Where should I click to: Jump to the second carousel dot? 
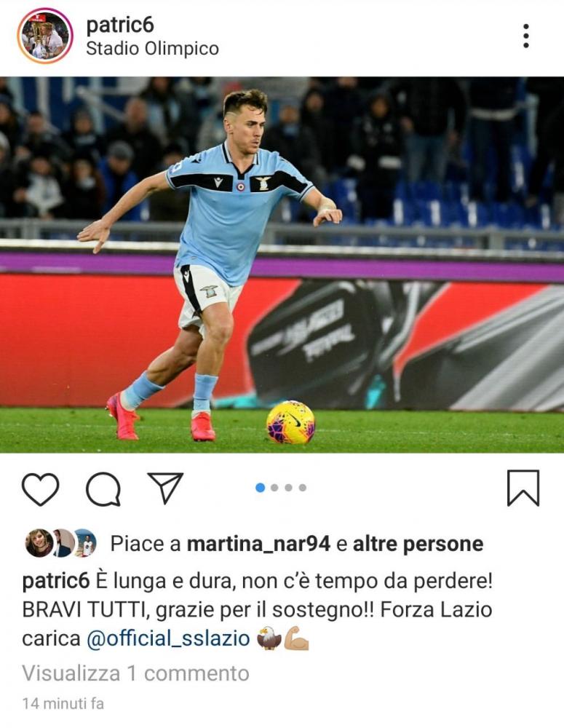point(274,488)
